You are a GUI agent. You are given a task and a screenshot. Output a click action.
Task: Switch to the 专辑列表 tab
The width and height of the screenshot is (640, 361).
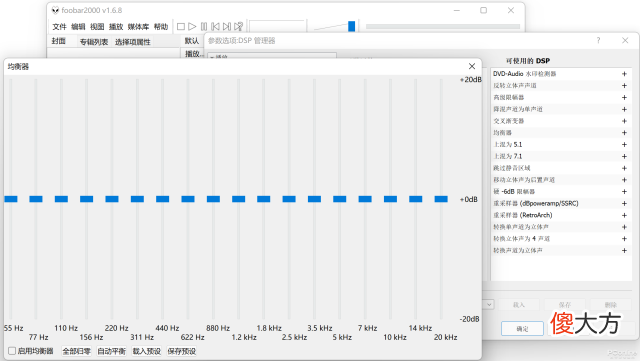[x=94, y=42]
